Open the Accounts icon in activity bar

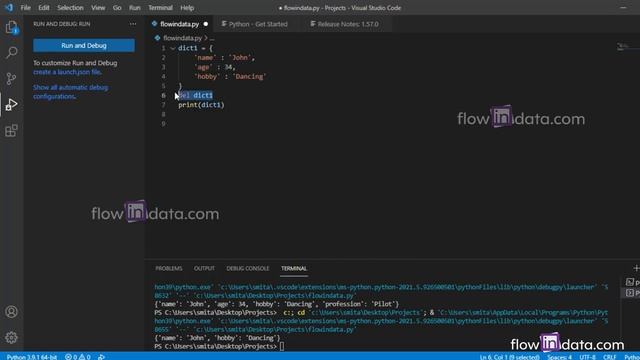[x=11, y=312]
